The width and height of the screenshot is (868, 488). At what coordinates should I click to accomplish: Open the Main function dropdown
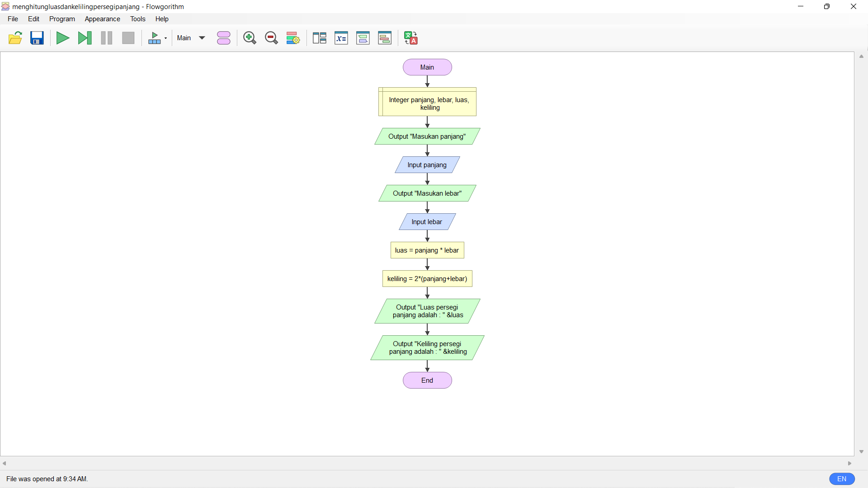coord(190,38)
